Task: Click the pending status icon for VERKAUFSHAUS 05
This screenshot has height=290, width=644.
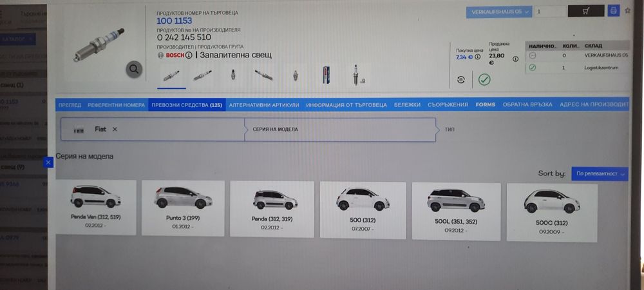Action: [533, 55]
